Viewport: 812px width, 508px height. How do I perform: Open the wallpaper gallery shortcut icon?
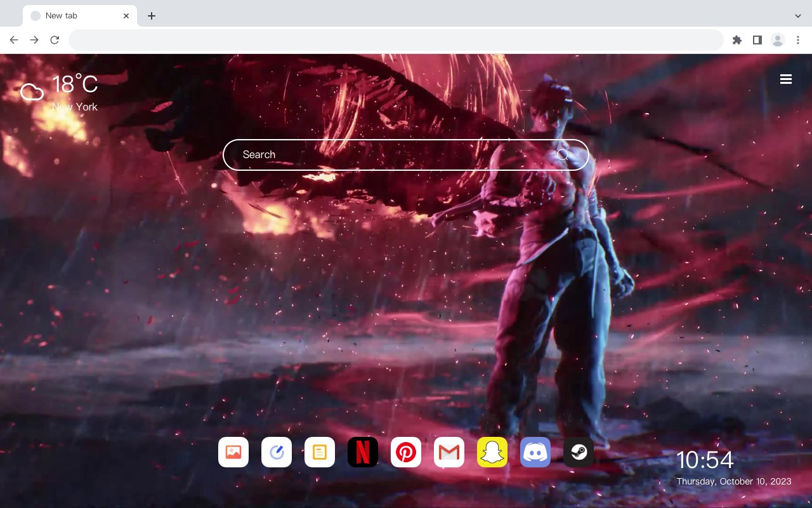pos(233,452)
